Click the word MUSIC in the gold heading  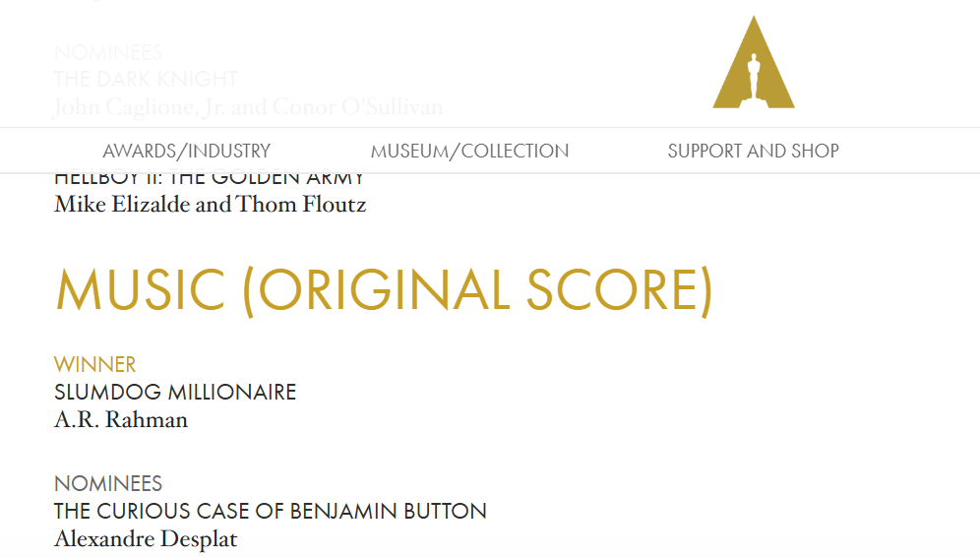(140, 290)
